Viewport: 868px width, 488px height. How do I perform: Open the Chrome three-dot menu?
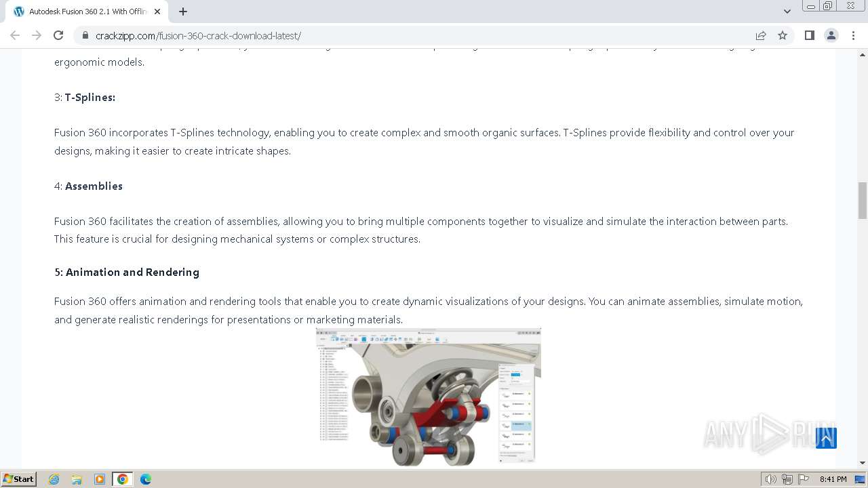(853, 35)
